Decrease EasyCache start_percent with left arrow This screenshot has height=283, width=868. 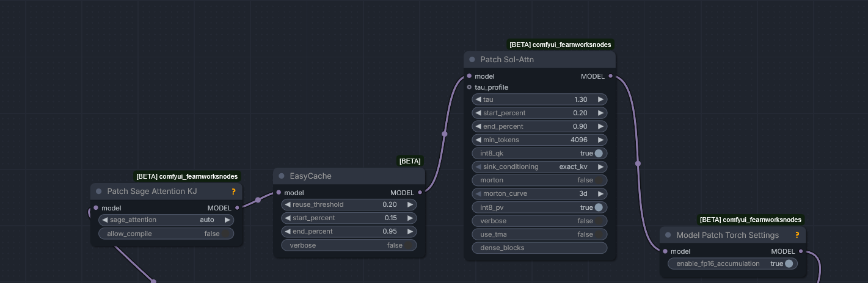288,218
